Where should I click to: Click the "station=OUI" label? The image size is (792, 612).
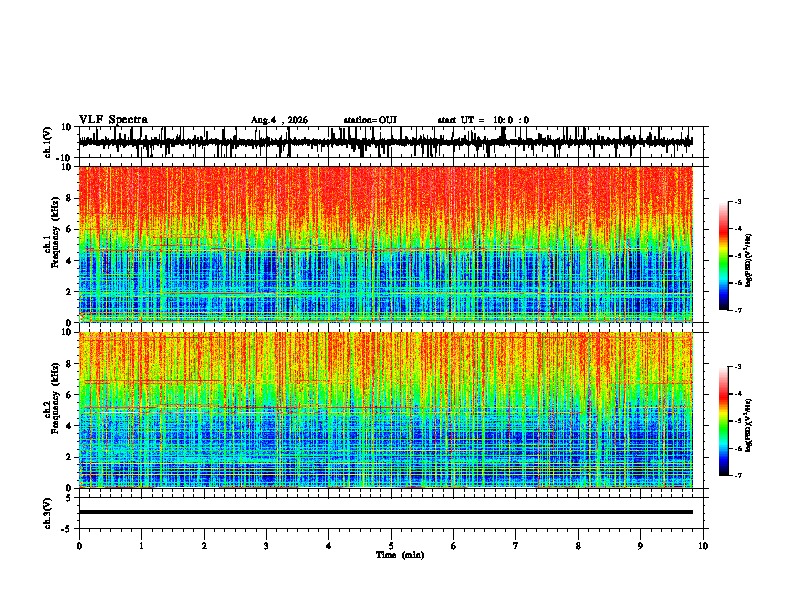coord(370,120)
